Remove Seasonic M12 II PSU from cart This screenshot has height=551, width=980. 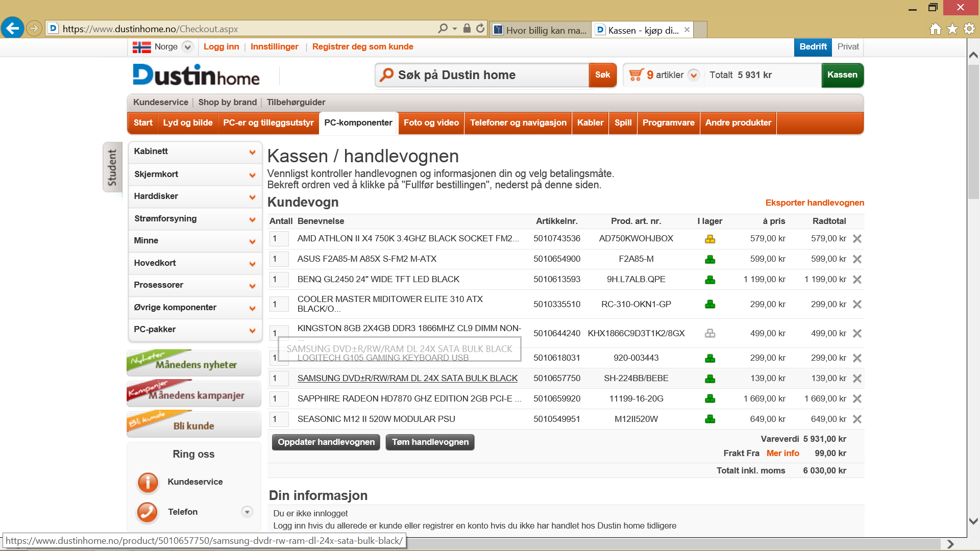coord(857,419)
